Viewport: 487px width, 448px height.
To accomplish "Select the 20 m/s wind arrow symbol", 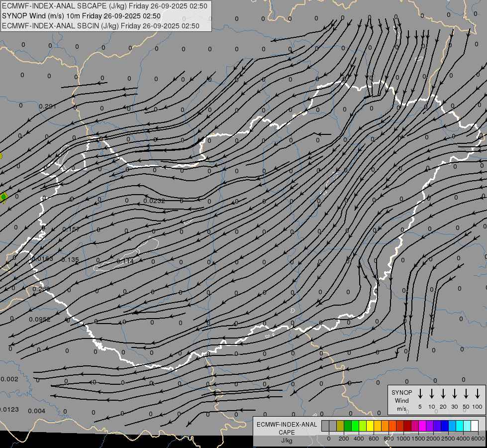I will pos(443,394).
